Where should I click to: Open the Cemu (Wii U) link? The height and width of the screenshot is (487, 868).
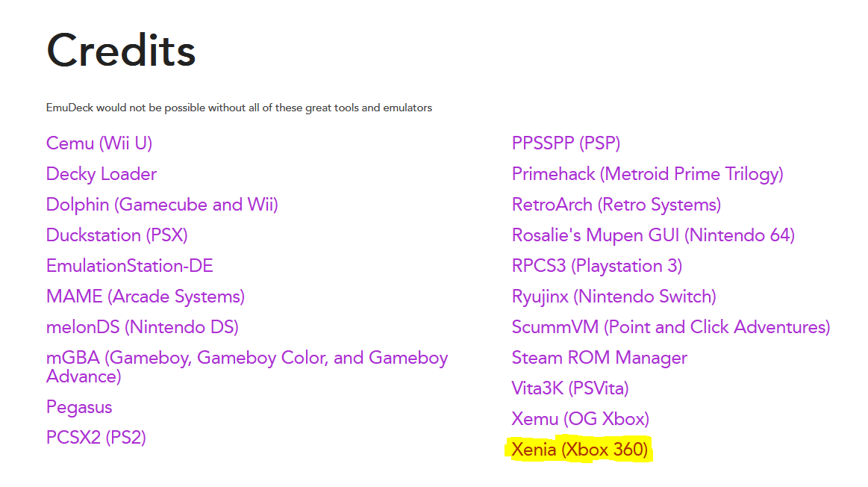pos(99,143)
